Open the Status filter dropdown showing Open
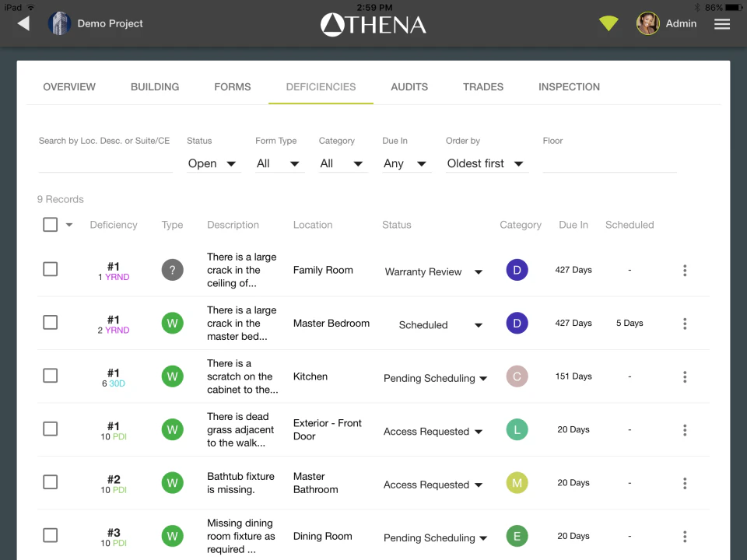Screen dimensions: 747x560 pyautogui.click(x=212, y=163)
